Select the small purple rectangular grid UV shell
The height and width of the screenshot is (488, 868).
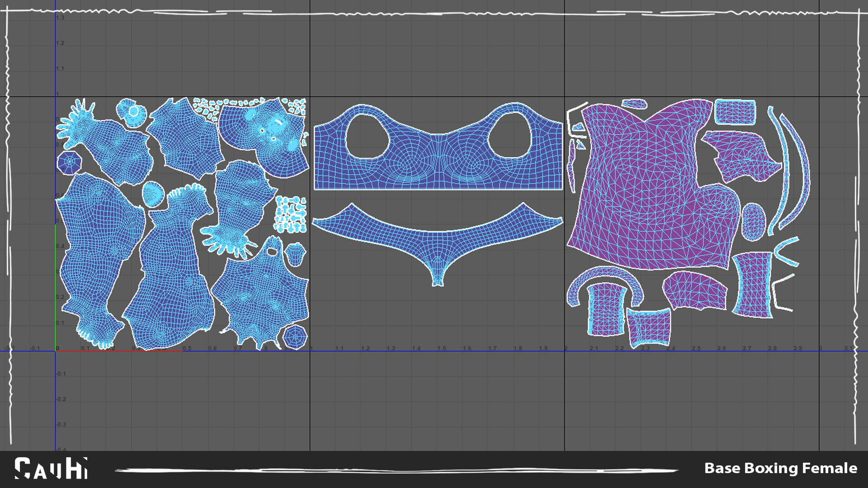(x=735, y=113)
